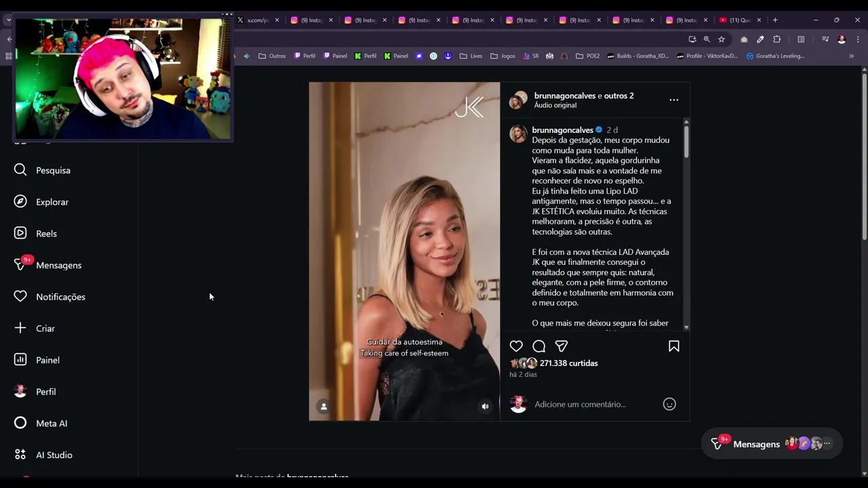Open AI Studio in sidebar

tap(44, 455)
